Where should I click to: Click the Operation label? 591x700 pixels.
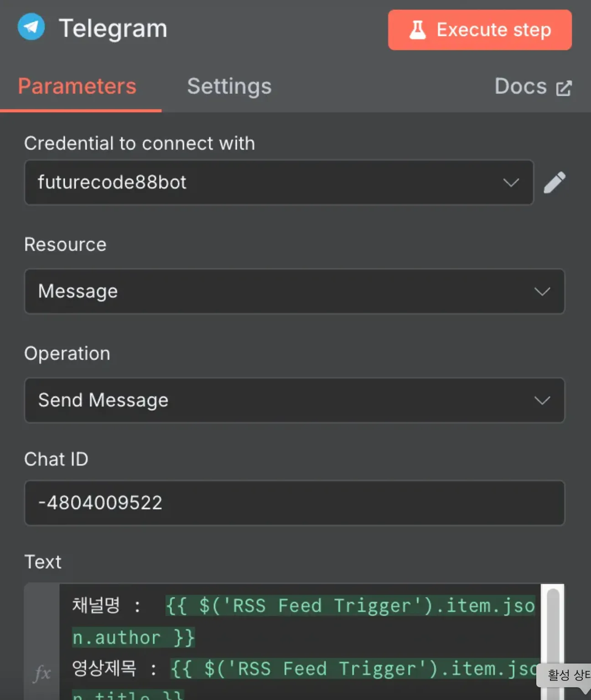pos(67,354)
